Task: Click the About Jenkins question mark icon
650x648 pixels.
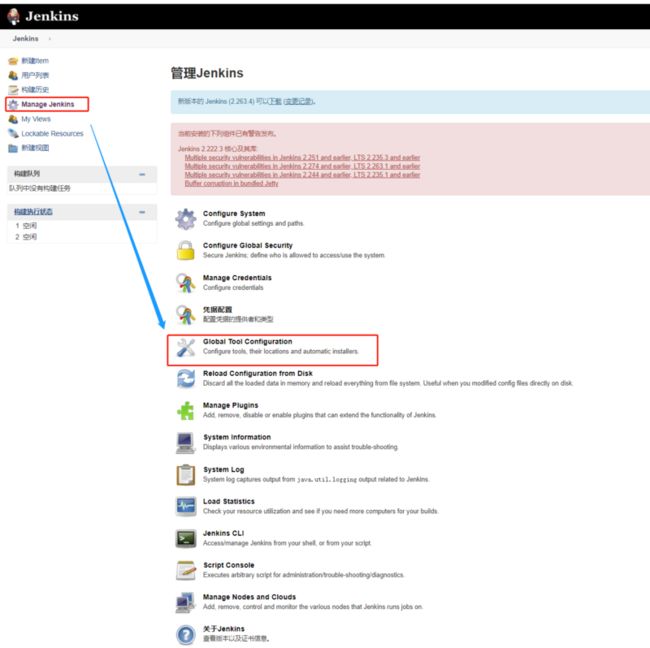Action: (x=186, y=635)
